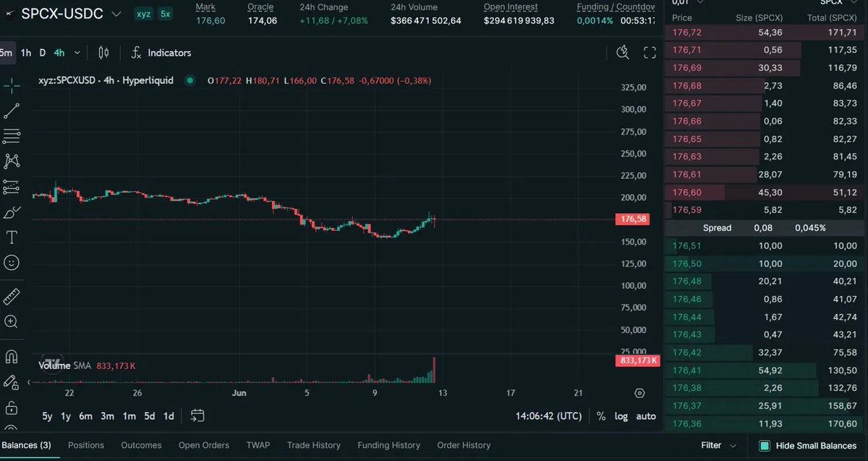
Task: Set chart range to 1d
Action: point(169,416)
